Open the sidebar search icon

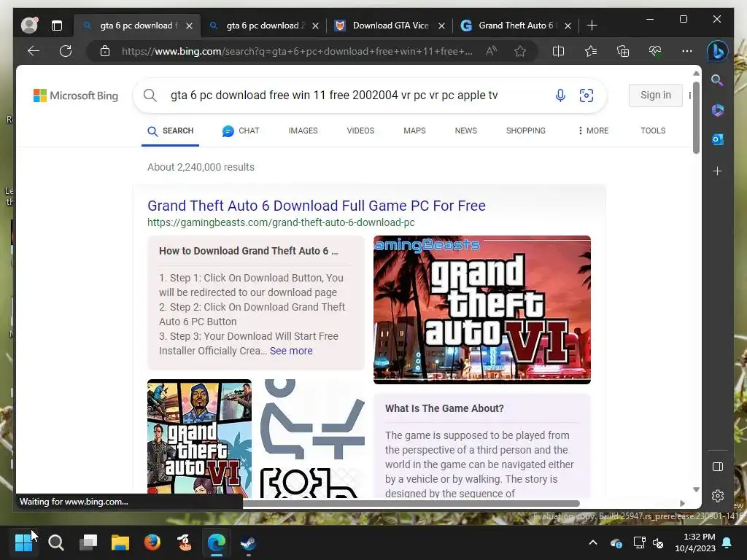[718, 80]
